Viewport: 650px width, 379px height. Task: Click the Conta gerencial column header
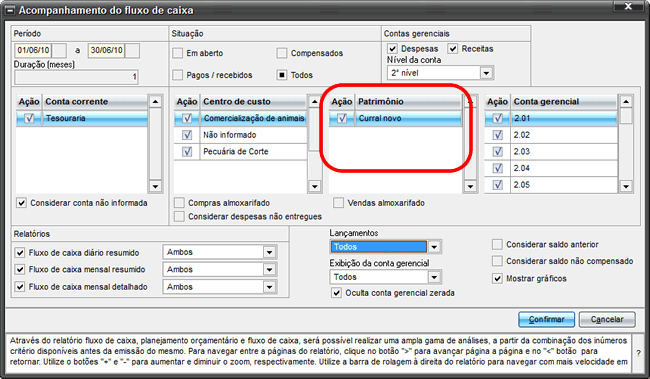pos(564,102)
